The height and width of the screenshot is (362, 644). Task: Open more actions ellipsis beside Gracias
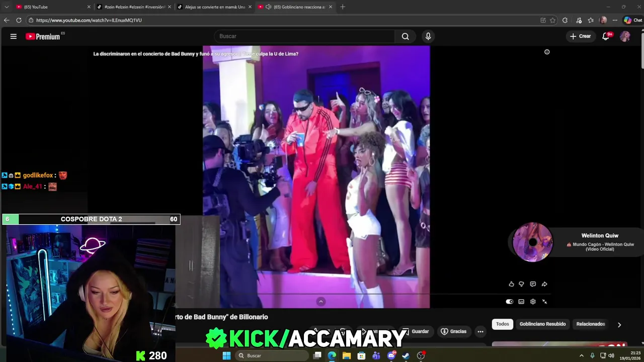tap(480, 331)
